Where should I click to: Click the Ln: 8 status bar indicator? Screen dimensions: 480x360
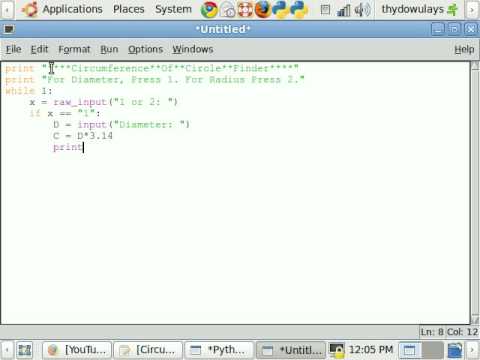[432, 332]
